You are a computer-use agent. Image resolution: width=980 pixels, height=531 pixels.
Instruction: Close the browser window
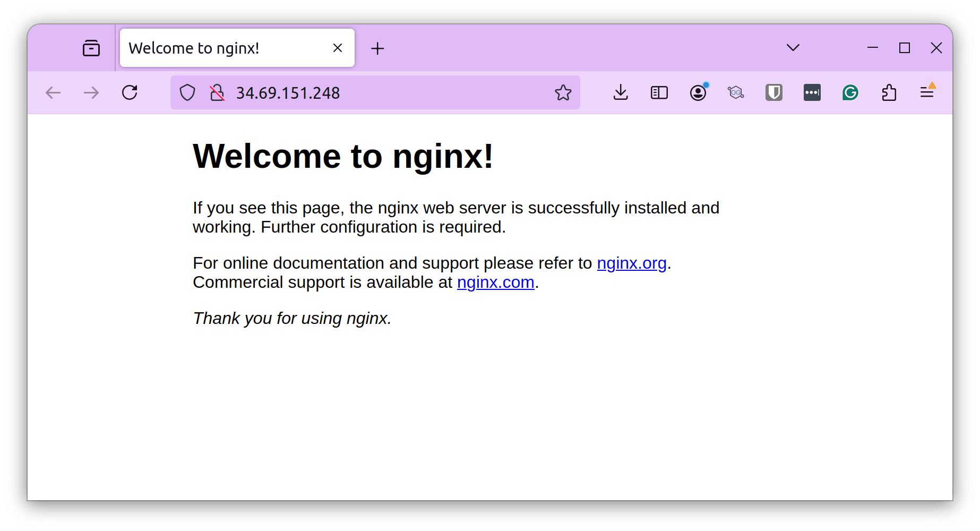pos(936,48)
